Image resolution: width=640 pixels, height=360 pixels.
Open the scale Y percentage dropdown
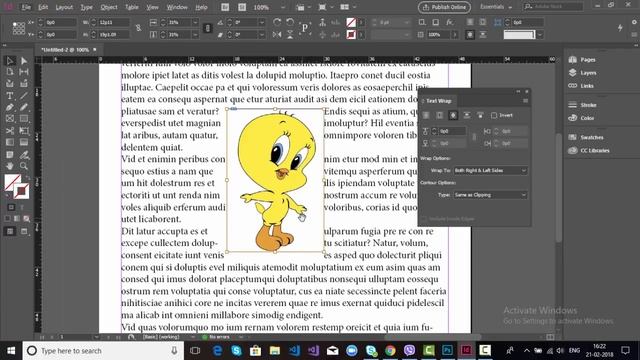pos(195,35)
